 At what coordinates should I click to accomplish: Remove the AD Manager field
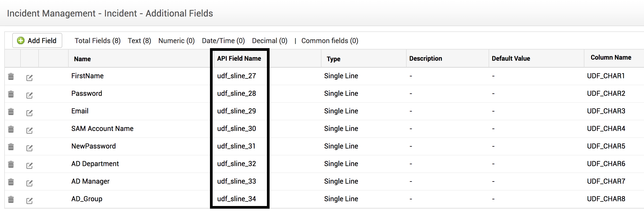[11, 182]
